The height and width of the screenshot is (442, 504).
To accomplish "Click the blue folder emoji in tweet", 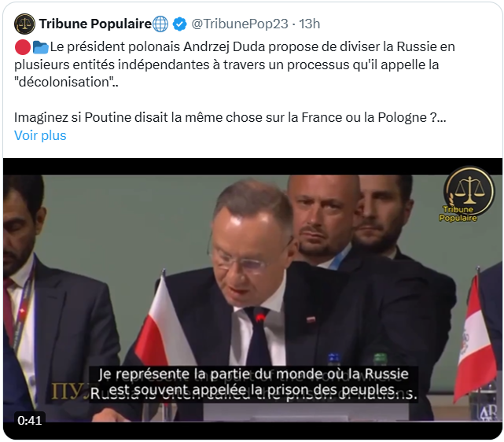I will 41,47.
